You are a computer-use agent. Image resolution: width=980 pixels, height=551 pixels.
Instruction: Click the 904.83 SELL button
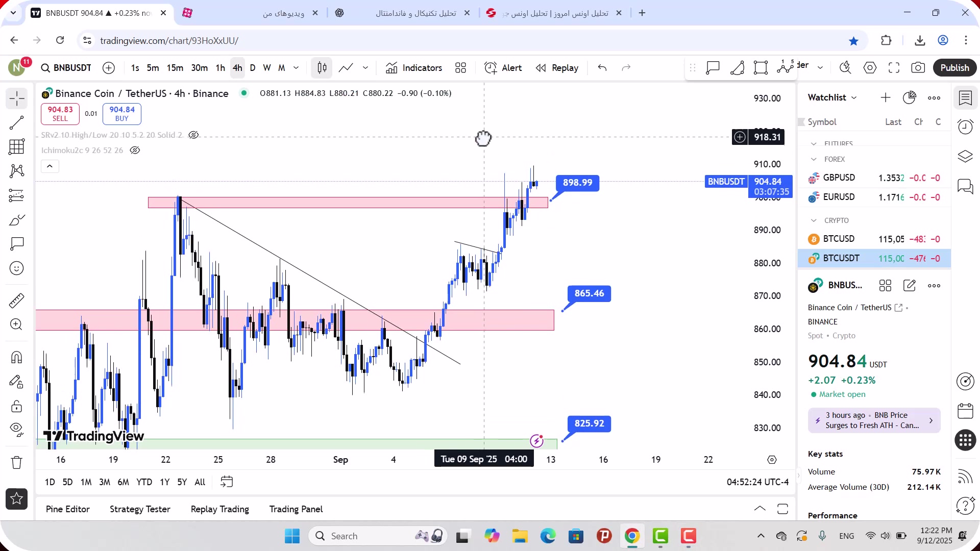pos(60,114)
